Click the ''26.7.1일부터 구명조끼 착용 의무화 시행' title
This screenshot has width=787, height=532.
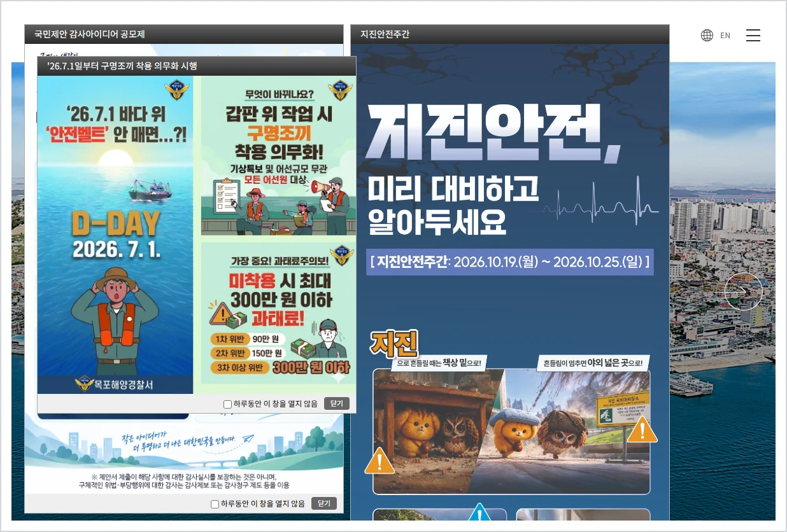[x=122, y=66]
